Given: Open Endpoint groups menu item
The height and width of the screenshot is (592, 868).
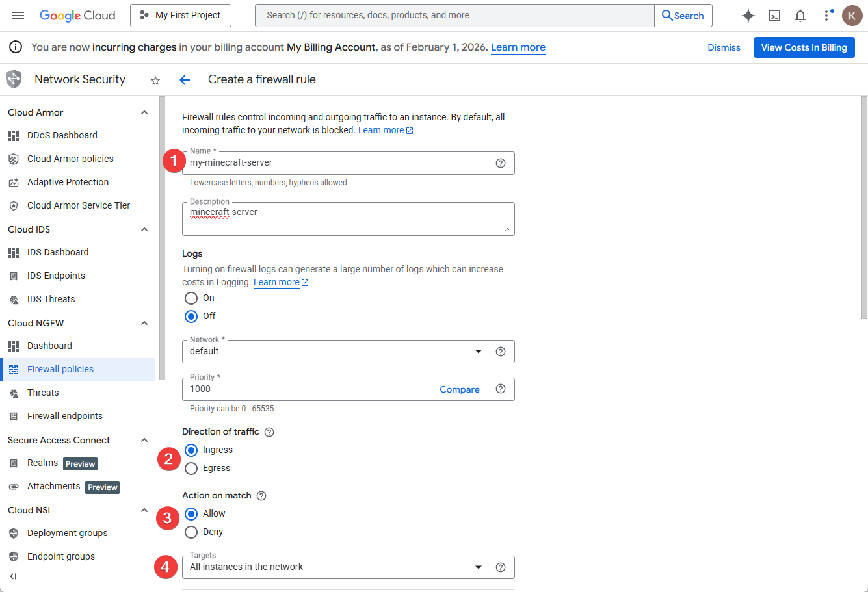Looking at the screenshot, I should click(x=78, y=557).
